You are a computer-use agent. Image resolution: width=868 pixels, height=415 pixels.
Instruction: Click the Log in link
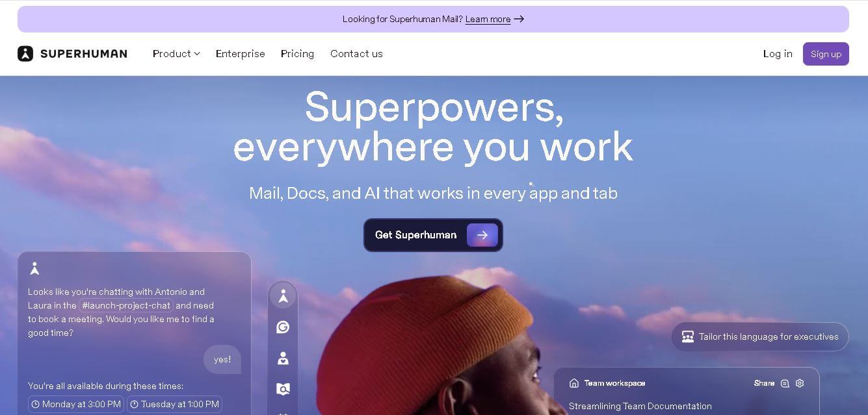pyautogui.click(x=778, y=54)
